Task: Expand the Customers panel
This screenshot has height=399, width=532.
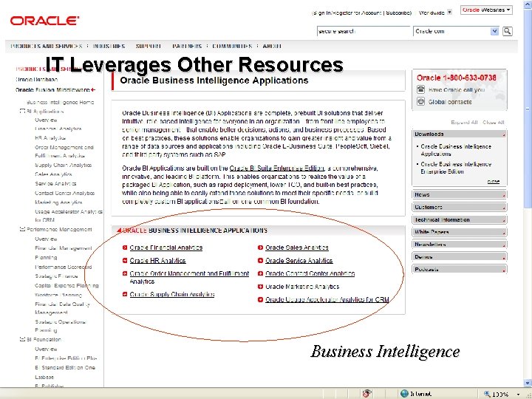Action: point(460,207)
